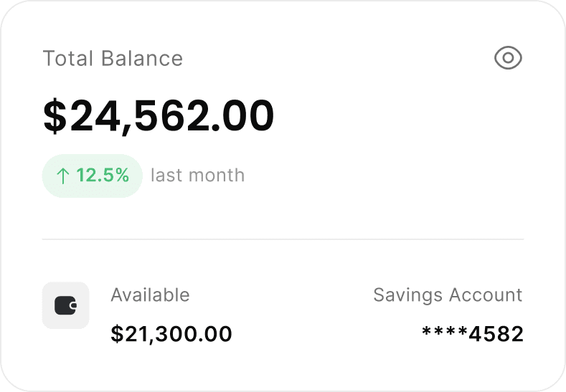The height and width of the screenshot is (392, 566).
Task: Click the $24,562.00 balance amount
Action: point(159,116)
